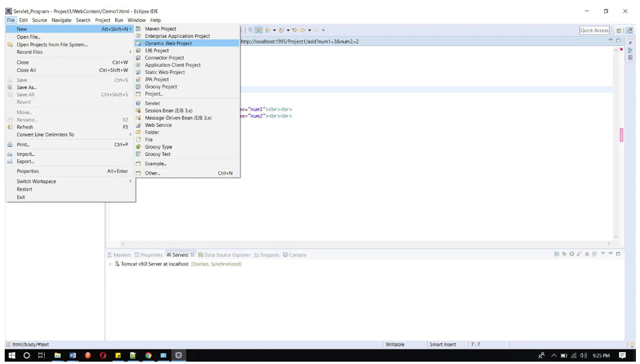Click the Print menu item icon
Screen dimensions: 640x364
coord(10,145)
